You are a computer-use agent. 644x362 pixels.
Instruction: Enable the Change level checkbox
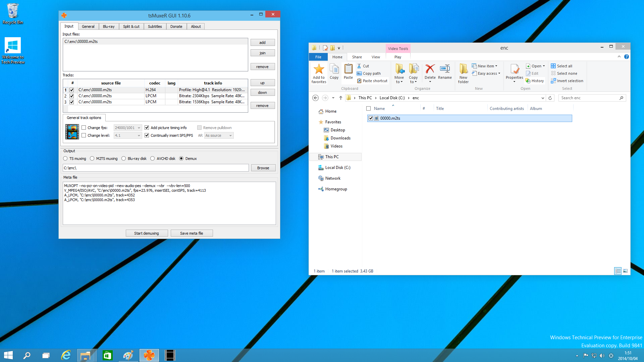pos(84,135)
